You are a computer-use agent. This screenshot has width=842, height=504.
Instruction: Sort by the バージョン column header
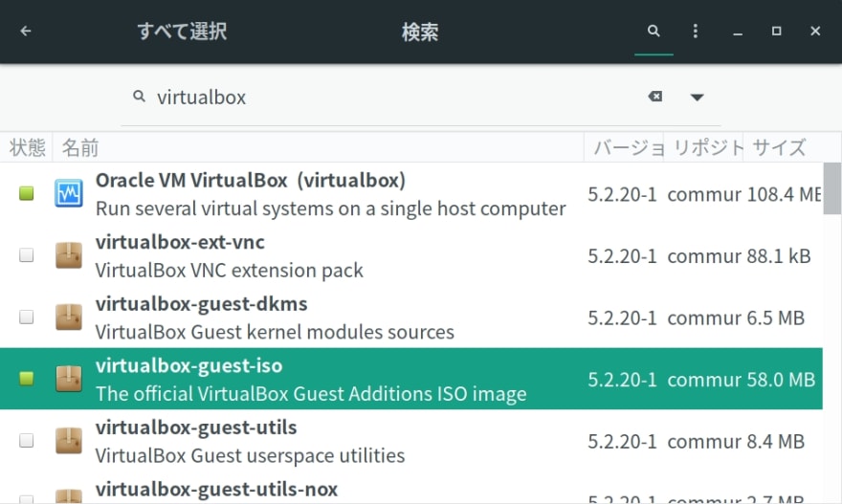point(624,147)
